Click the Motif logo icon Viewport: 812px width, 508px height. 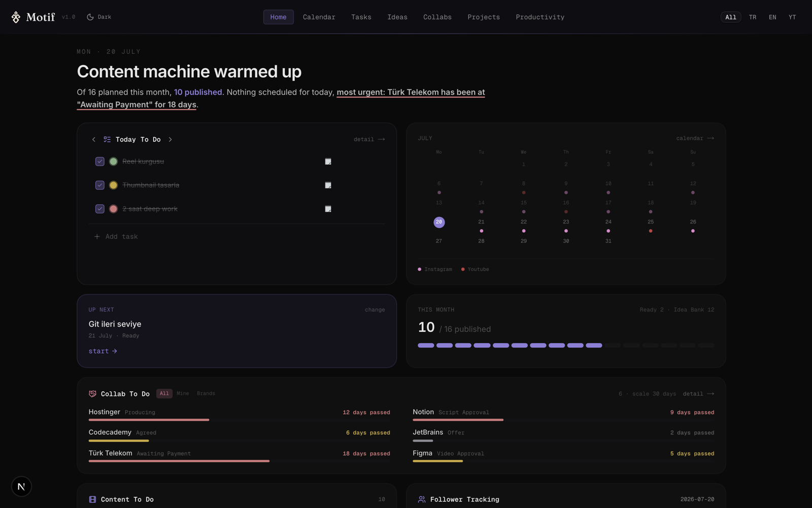[x=16, y=17]
